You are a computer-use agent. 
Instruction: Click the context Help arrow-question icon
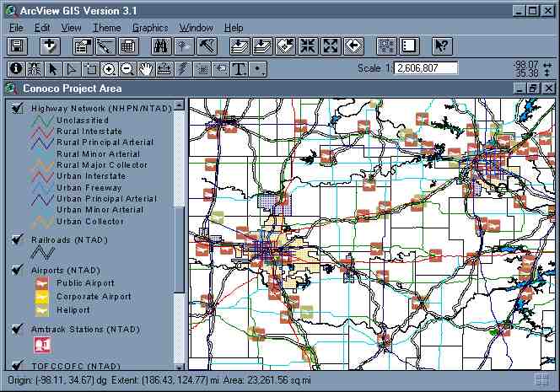pos(443,46)
